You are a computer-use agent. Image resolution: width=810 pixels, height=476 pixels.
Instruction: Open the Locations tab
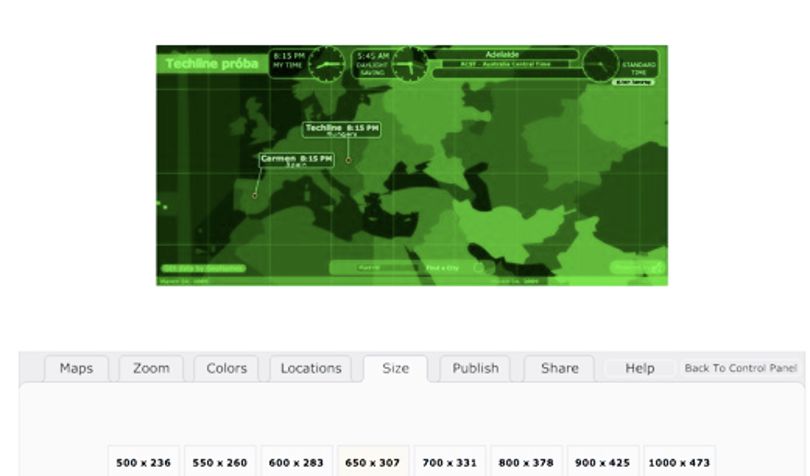click(x=311, y=368)
